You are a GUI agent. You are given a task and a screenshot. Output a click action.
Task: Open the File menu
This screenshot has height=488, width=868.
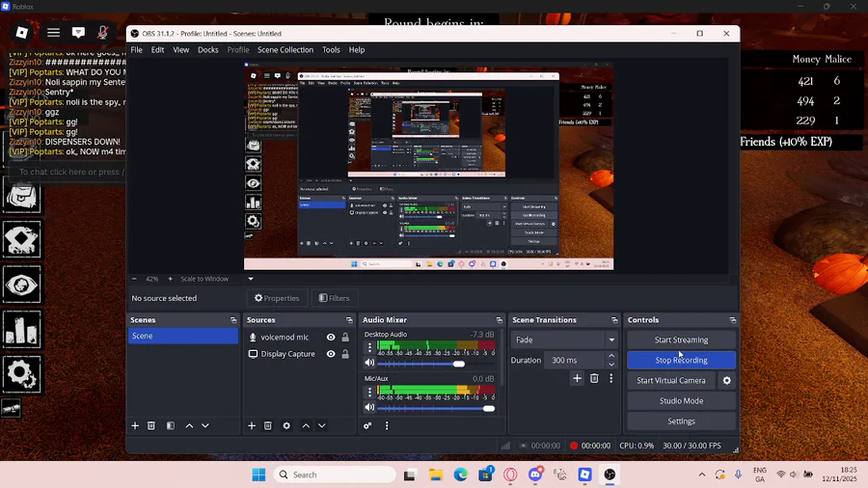(x=136, y=50)
